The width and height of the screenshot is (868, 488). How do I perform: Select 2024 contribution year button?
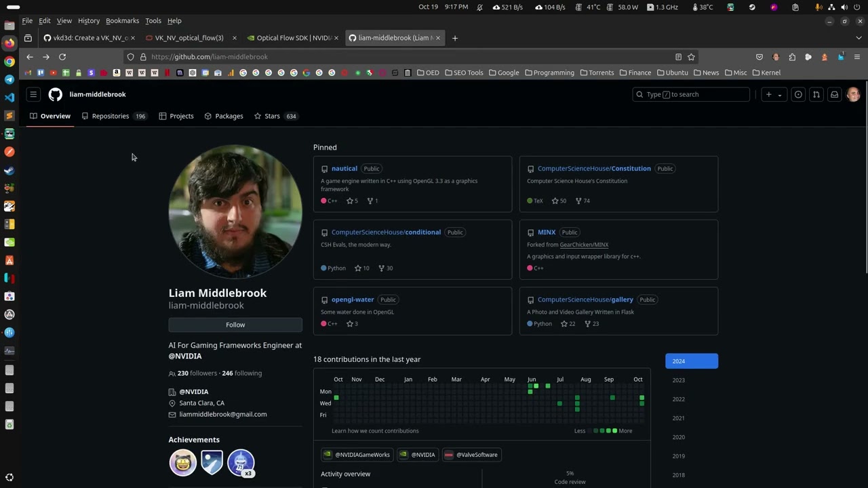coord(692,361)
